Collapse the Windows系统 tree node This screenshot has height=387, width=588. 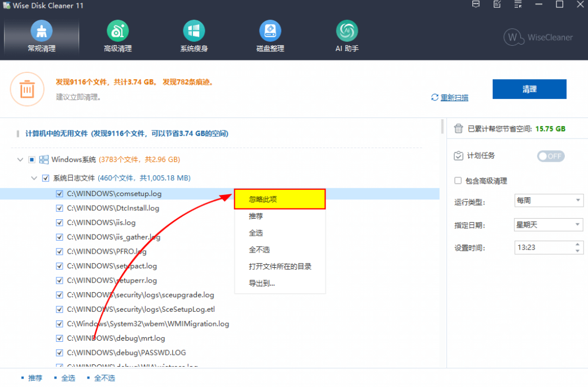tap(20, 160)
